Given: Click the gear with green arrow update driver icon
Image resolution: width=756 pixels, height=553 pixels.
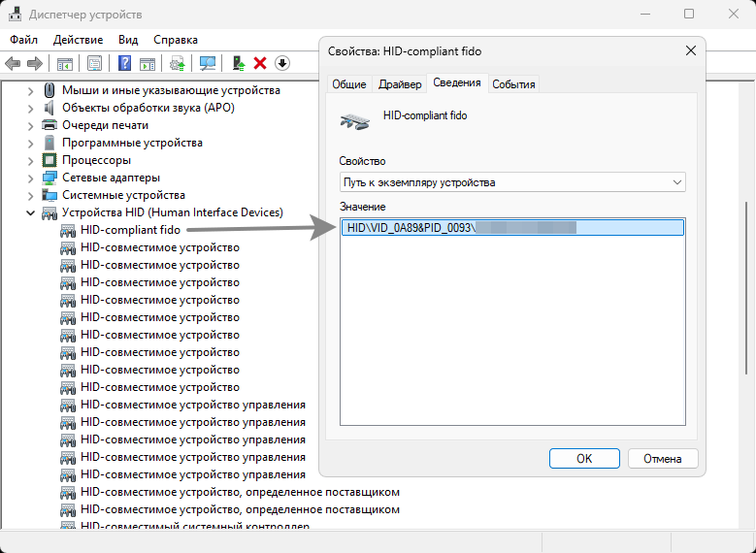Looking at the screenshot, I should click(178, 63).
